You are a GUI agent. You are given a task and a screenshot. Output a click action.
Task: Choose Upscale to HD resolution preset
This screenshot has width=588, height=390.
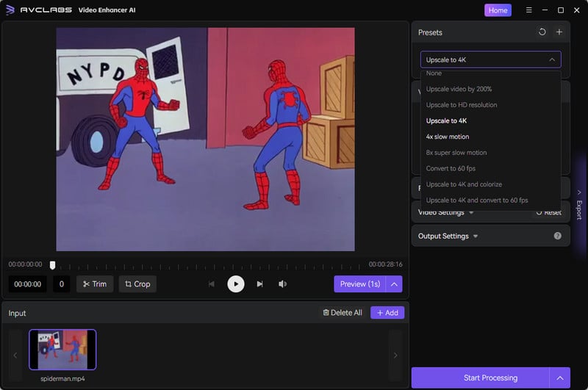tap(490, 105)
